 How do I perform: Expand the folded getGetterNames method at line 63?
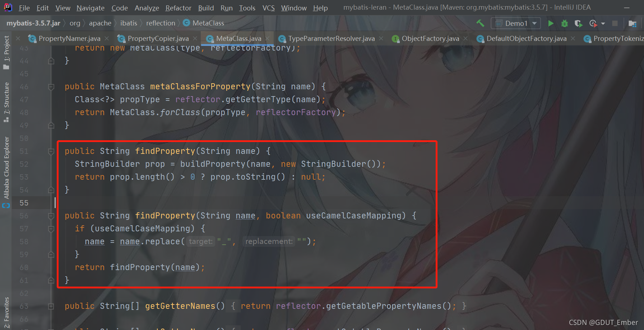click(x=51, y=306)
